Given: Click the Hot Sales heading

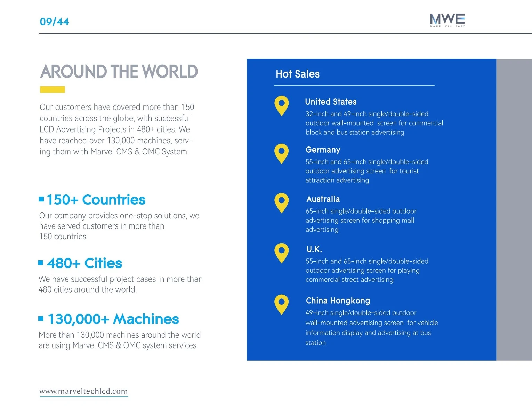Looking at the screenshot, I should tap(298, 74).
